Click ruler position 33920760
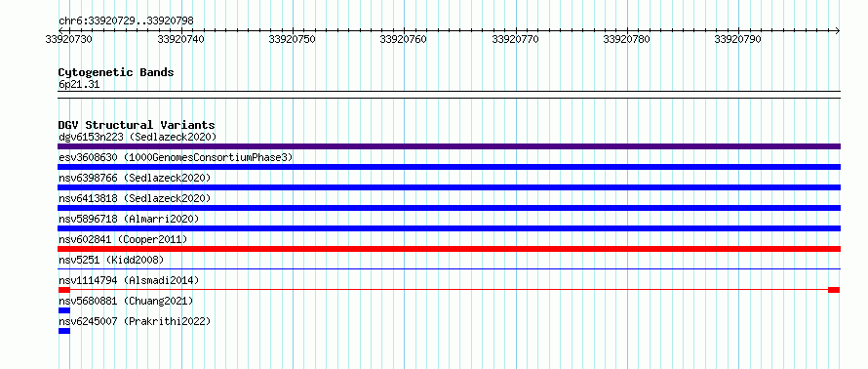 404,39
